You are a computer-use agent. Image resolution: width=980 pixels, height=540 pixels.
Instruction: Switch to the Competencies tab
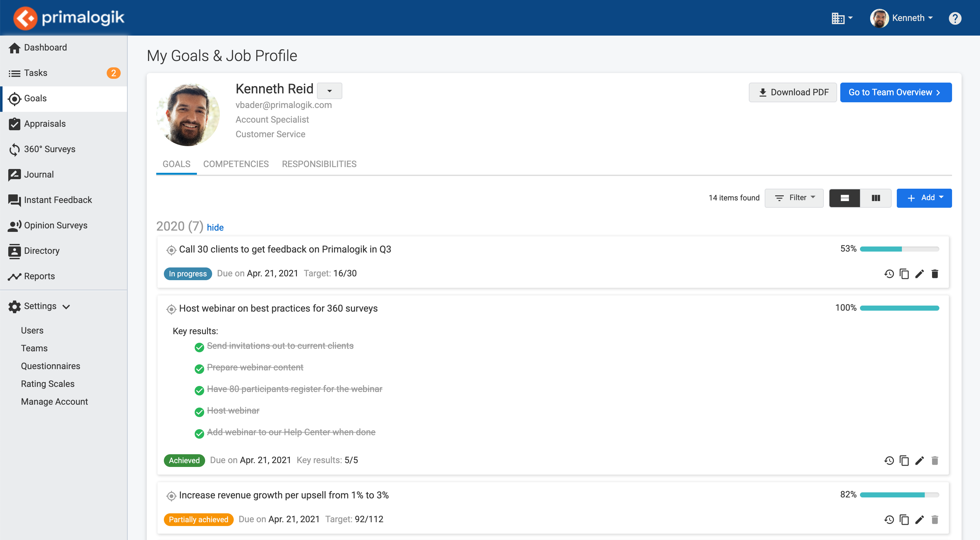coord(236,164)
